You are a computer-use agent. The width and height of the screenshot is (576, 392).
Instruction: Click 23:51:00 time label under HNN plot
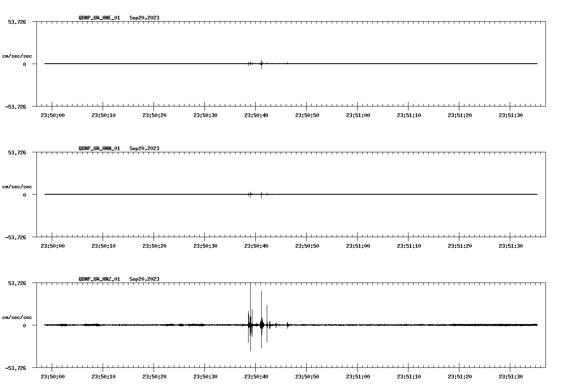click(x=358, y=246)
